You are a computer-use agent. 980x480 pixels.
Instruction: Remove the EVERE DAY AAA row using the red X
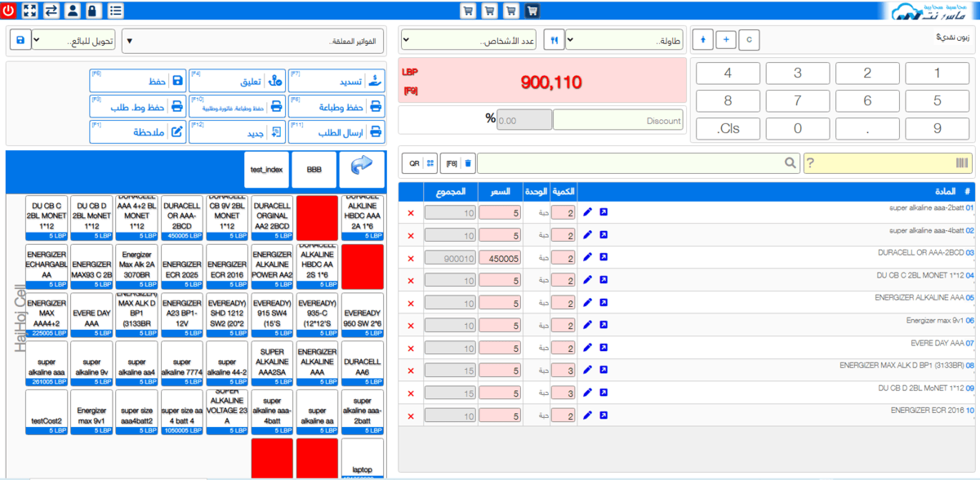[x=411, y=349]
